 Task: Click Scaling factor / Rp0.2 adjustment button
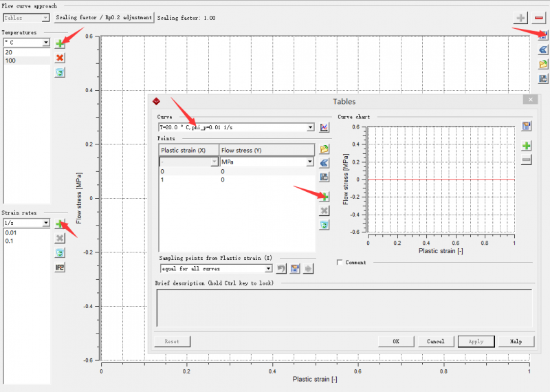104,18
